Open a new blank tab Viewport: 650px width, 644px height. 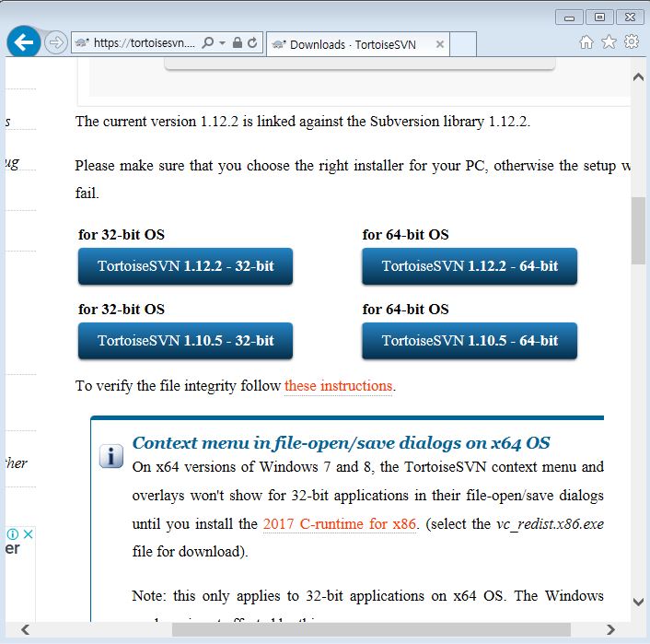463,44
